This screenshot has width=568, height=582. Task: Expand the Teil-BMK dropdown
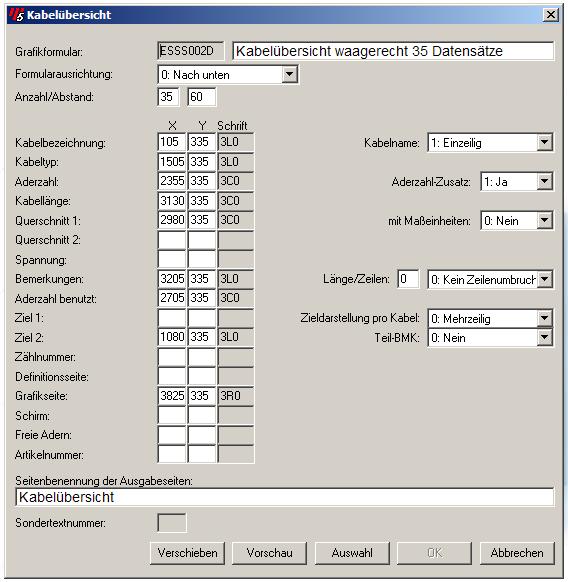point(544,337)
